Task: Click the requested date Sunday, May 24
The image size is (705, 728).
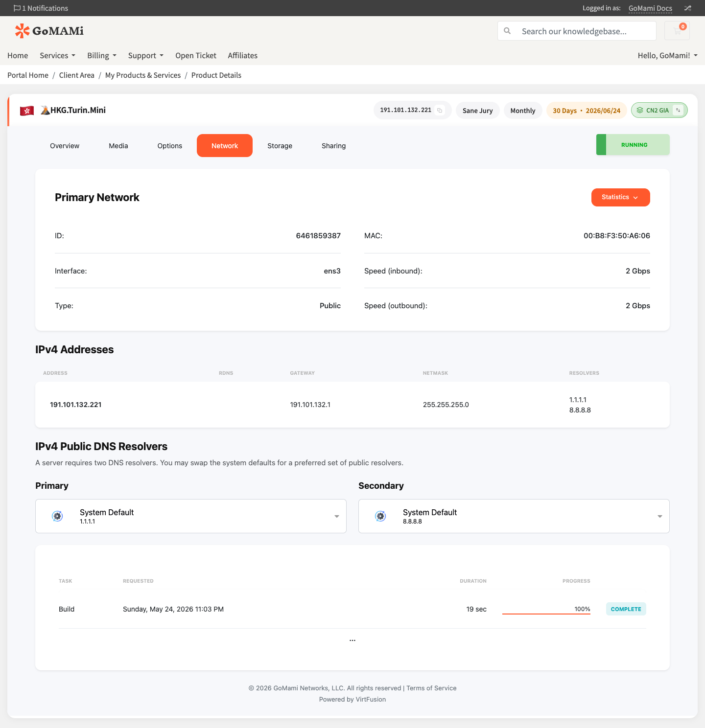Action: pos(173,609)
